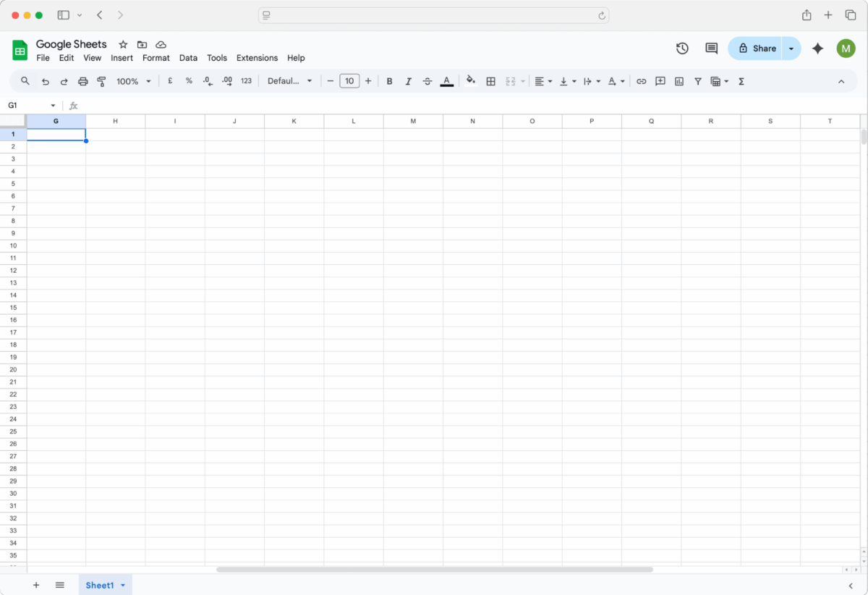Screen dimensions: 868x595
Task: Open borders options
Action: tap(491, 81)
